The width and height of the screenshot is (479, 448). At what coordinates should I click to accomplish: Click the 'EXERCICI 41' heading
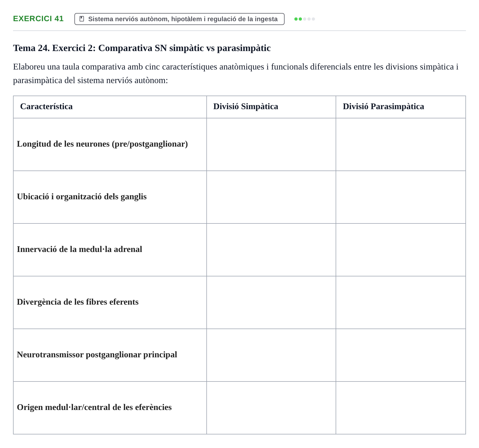(x=38, y=18)
